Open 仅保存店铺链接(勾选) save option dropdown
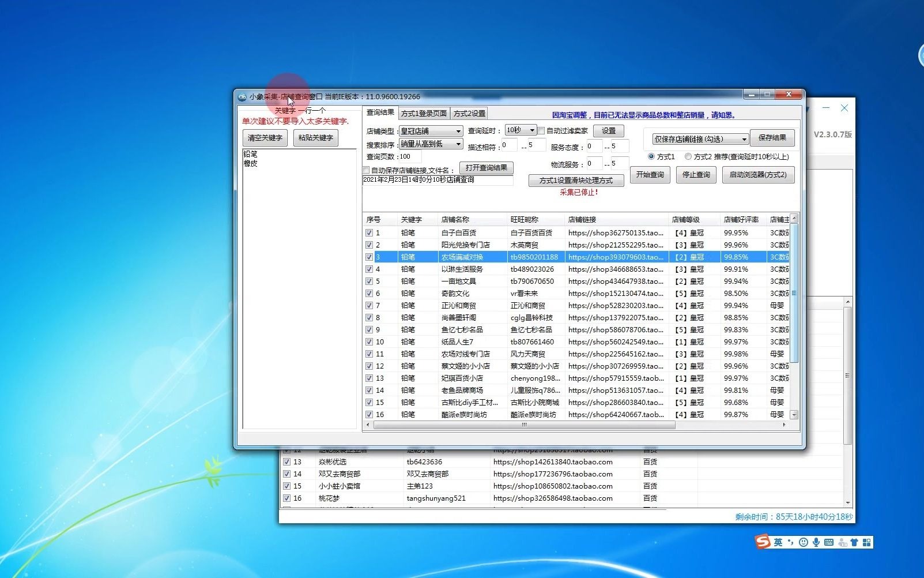This screenshot has width=924, height=578. click(700, 139)
